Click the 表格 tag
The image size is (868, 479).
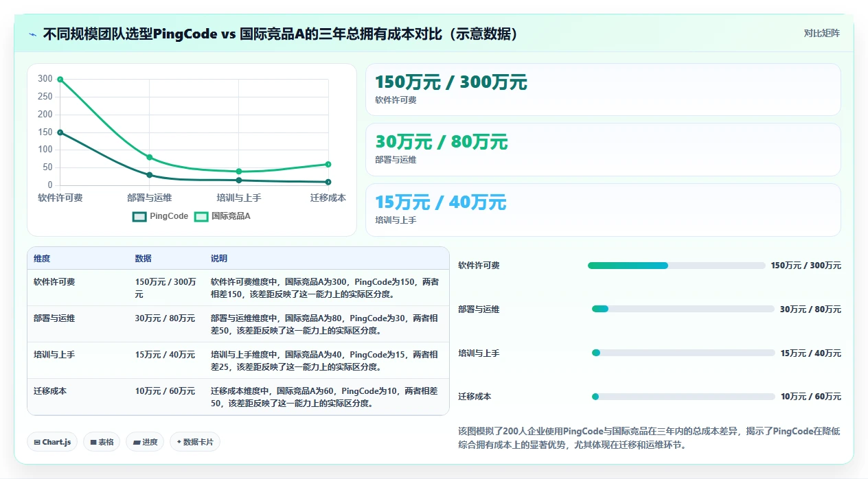pyautogui.click(x=102, y=442)
